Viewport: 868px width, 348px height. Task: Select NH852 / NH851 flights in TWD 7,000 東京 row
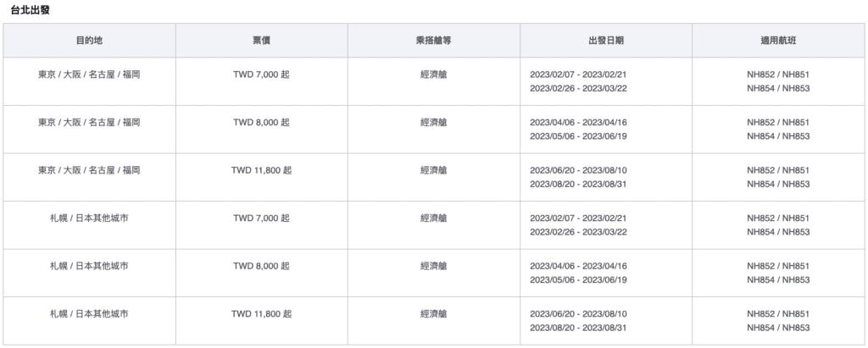pyautogui.click(x=778, y=75)
